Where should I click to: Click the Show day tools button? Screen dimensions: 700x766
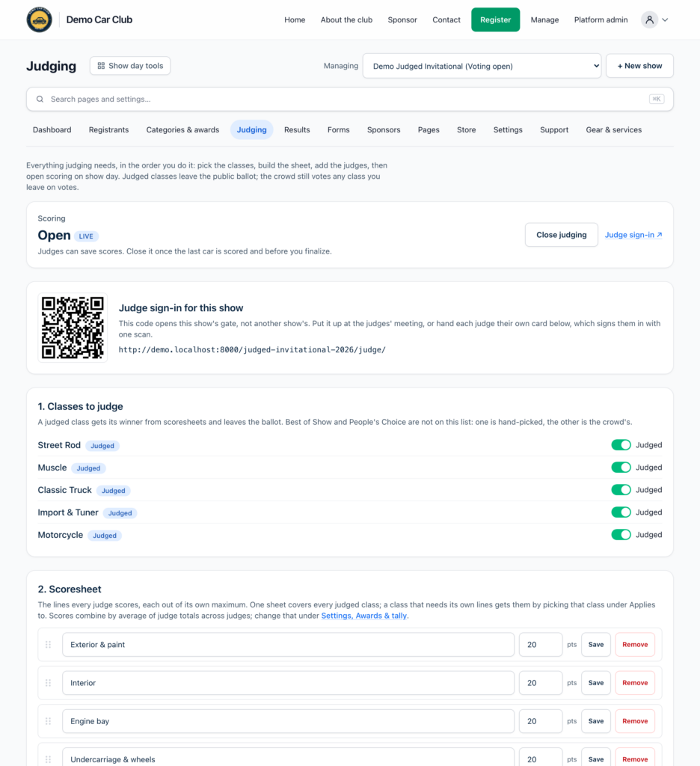130,66
